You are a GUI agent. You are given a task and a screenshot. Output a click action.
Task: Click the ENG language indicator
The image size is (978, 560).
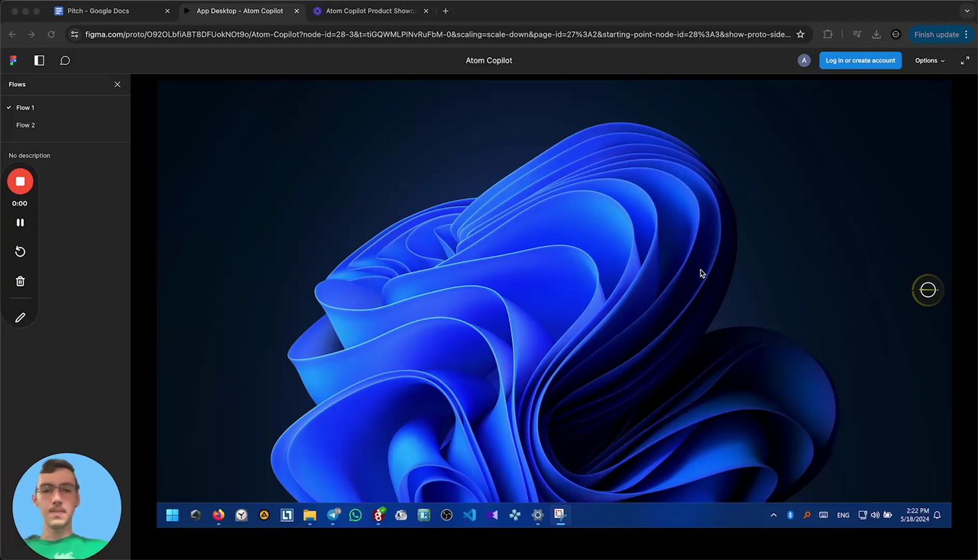[843, 515]
